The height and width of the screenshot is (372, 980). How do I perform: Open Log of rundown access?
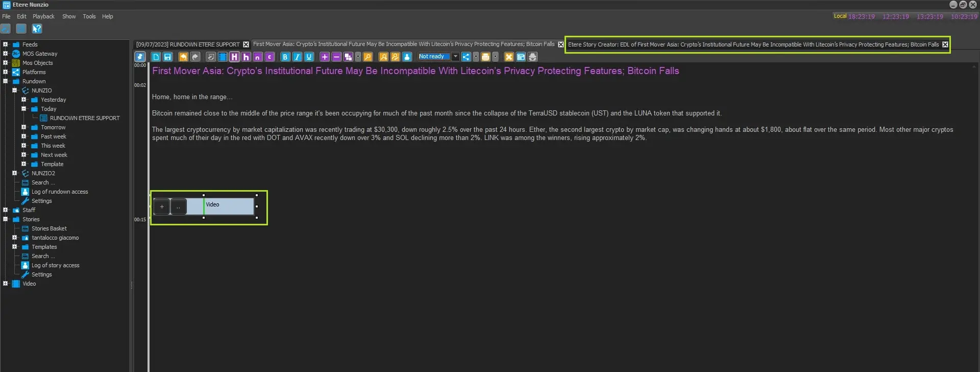pyautogui.click(x=59, y=192)
